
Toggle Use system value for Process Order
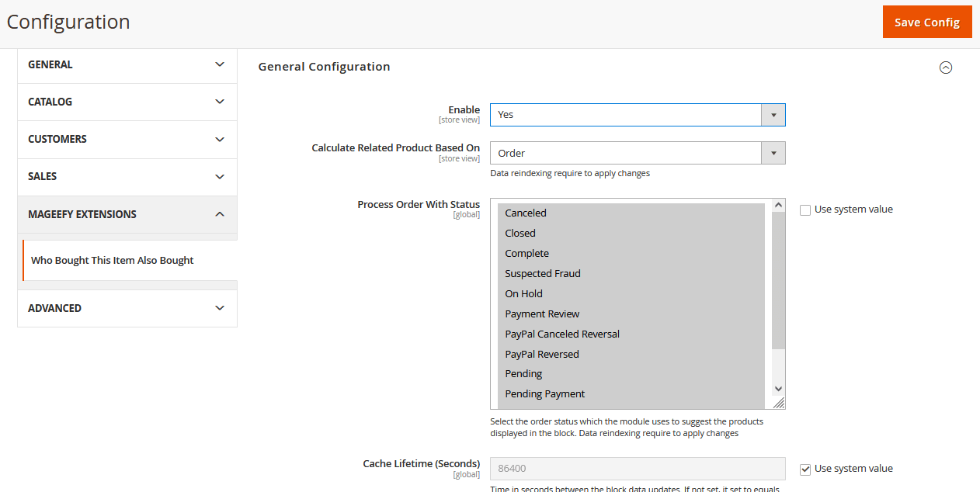coord(805,210)
